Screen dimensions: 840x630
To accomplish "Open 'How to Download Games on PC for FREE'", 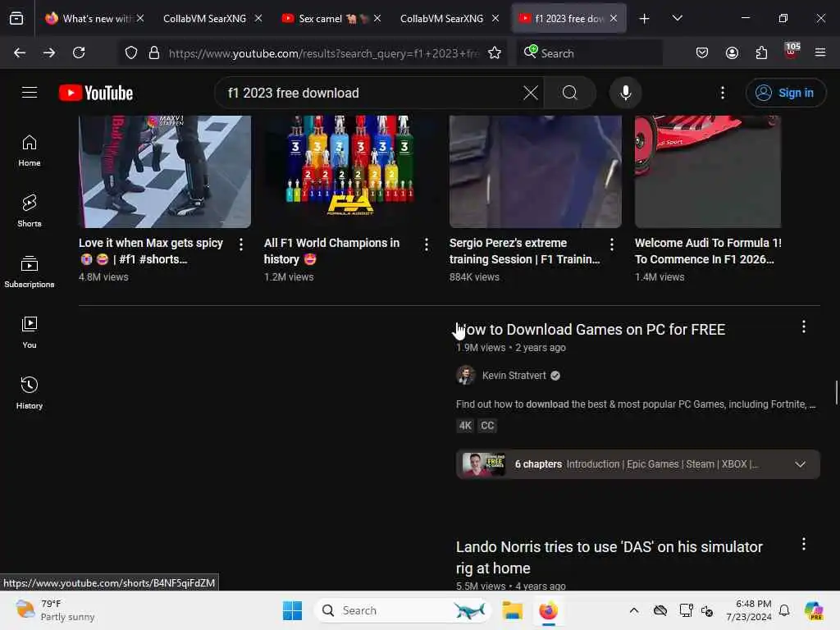I will tap(591, 330).
